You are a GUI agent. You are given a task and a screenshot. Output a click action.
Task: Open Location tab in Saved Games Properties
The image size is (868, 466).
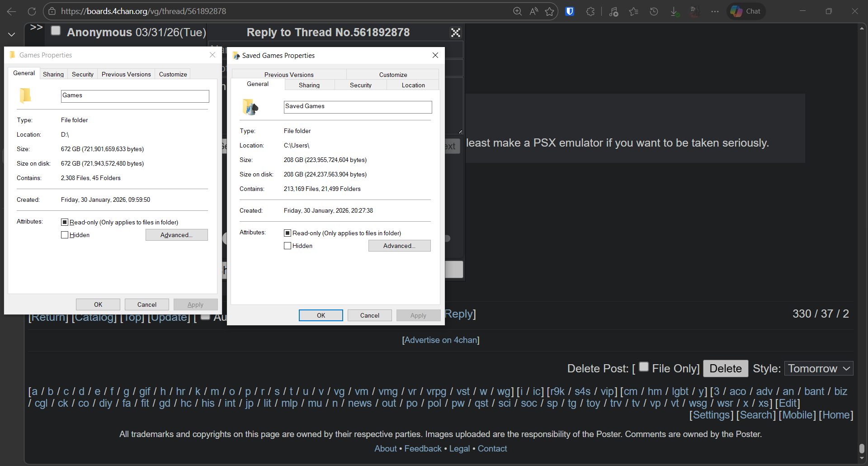point(413,85)
